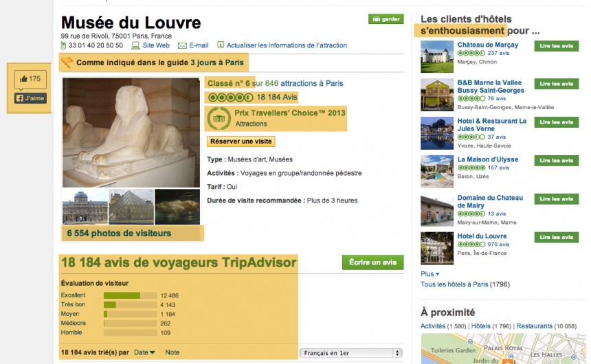This screenshot has width=591, height=364.
Task: Click the E-mail envelope icon
Action: [x=182, y=45]
